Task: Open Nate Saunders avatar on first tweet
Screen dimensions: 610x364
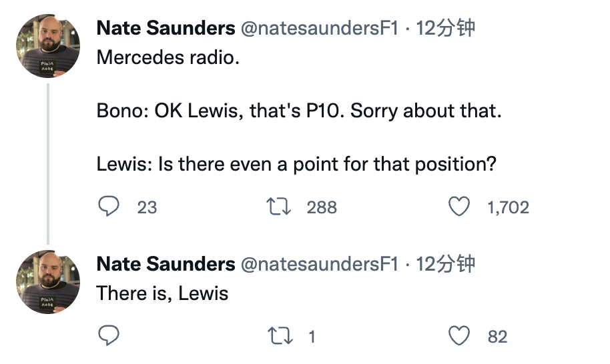Action: (48, 47)
